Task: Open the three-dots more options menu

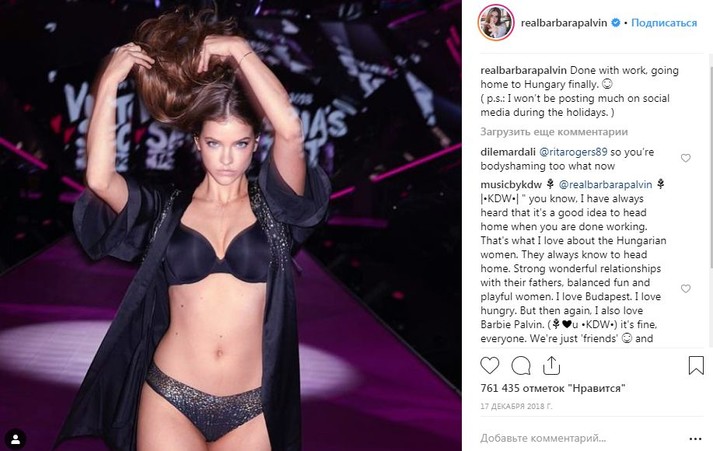Action: point(695,439)
